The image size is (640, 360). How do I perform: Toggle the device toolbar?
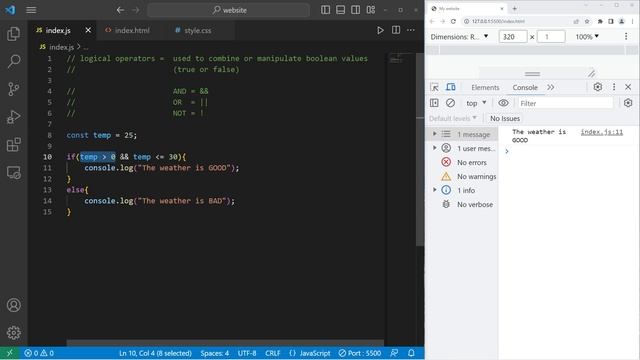(451, 87)
